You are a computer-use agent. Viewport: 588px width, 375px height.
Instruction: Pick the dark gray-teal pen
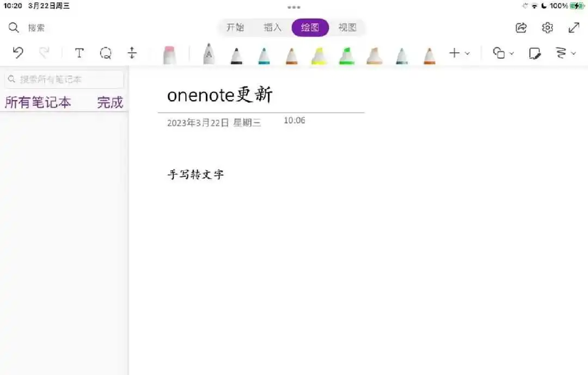coord(402,56)
